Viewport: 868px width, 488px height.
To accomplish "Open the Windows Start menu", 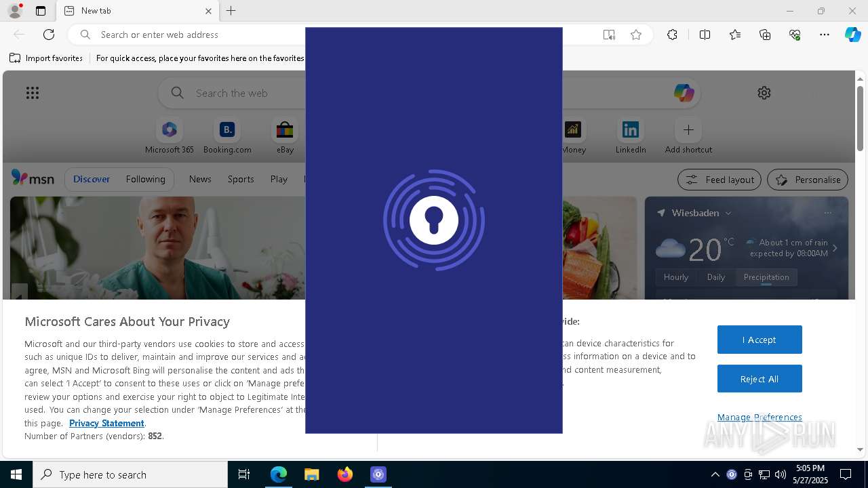I will pyautogui.click(x=16, y=474).
